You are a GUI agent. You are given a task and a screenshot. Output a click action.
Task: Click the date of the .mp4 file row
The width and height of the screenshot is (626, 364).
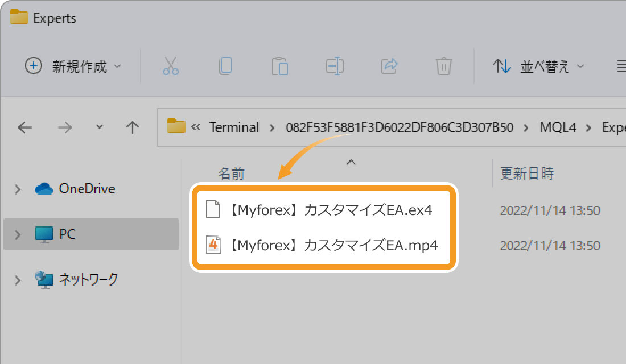point(550,246)
